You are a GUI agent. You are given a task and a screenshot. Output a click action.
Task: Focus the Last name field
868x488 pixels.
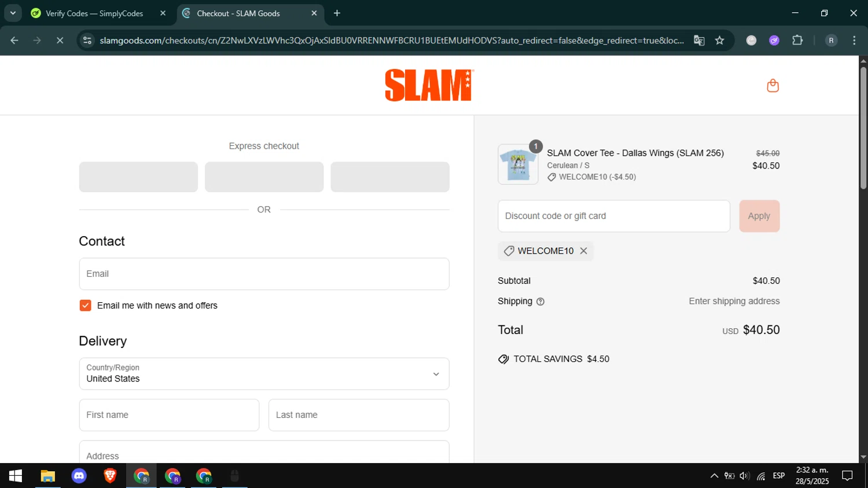click(x=359, y=415)
